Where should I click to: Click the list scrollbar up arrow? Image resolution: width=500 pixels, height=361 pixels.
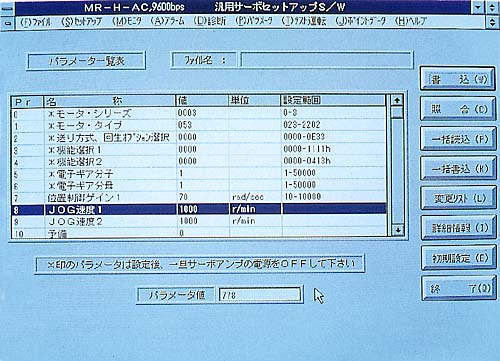[x=397, y=100]
